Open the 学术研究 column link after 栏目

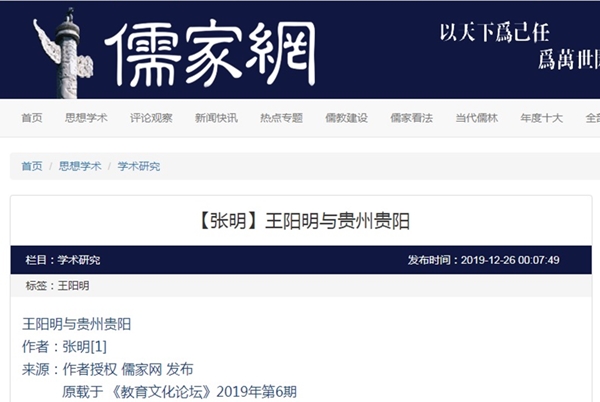pyautogui.click(x=78, y=261)
